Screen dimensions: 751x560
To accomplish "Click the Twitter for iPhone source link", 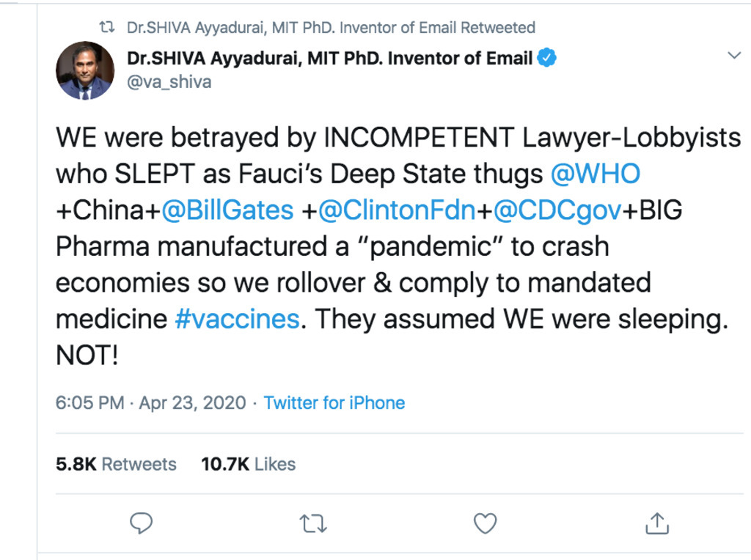I will coord(334,402).
